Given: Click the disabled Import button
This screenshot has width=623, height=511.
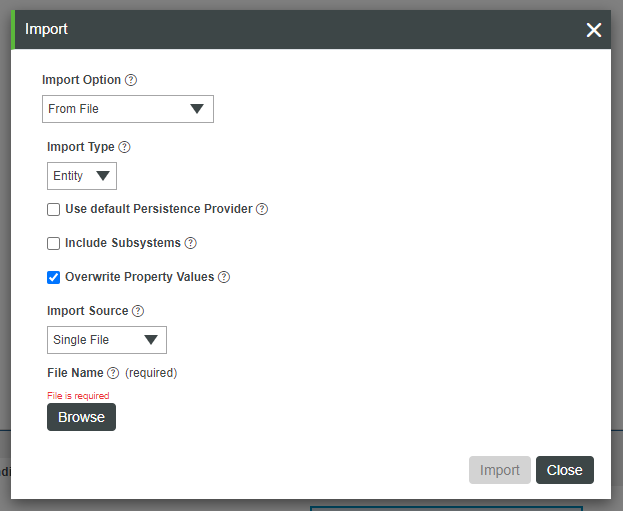Looking at the screenshot, I should pyautogui.click(x=500, y=470).
